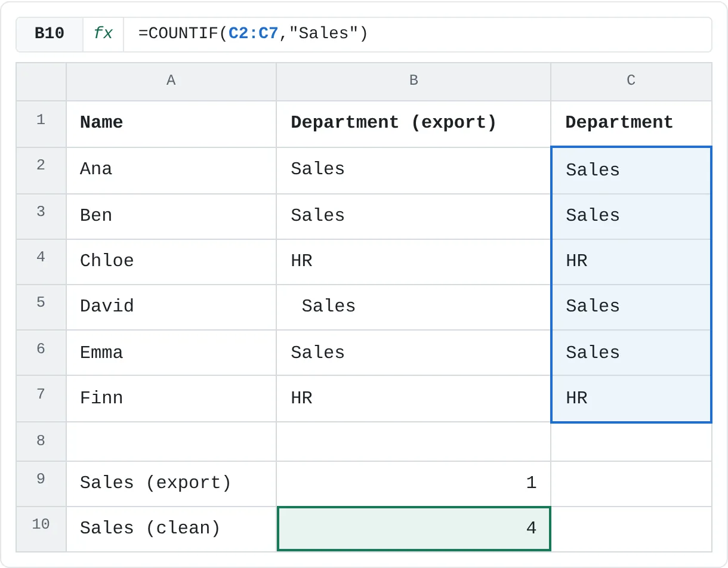Select row 6 header
The height and width of the screenshot is (568, 728).
[41, 352]
